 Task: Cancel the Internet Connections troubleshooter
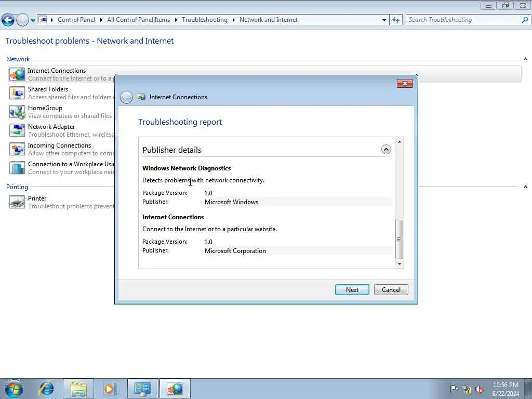click(391, 290)
